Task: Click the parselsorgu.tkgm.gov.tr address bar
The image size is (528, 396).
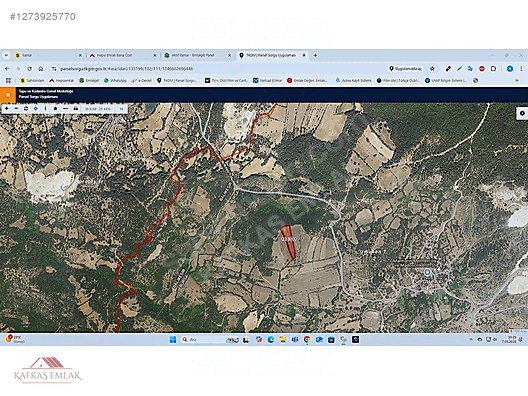Action: [x=126, y=69]
